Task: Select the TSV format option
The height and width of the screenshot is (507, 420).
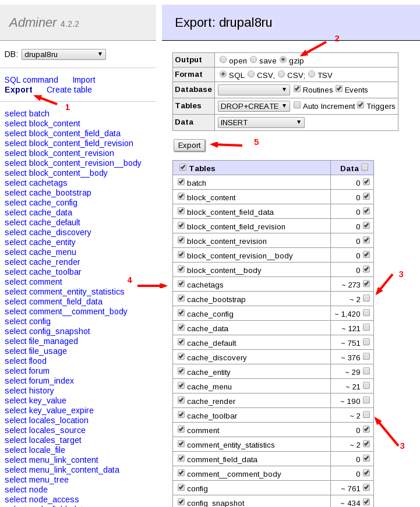Action: 312,74
